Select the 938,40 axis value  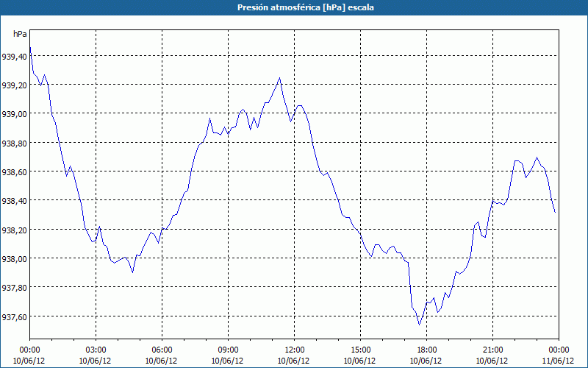(14, 201)
